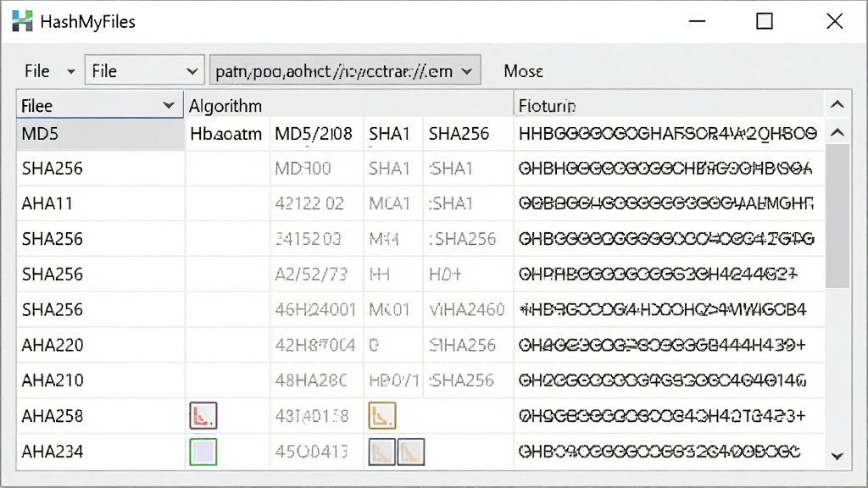Select the MD5 row
This screenshot has height=488, width=868.
[x=101, y=133]
